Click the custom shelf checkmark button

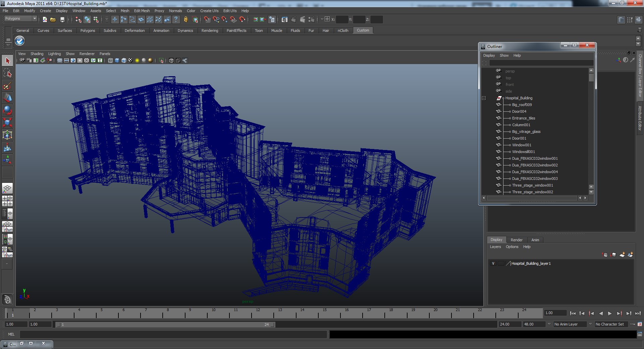20,41
